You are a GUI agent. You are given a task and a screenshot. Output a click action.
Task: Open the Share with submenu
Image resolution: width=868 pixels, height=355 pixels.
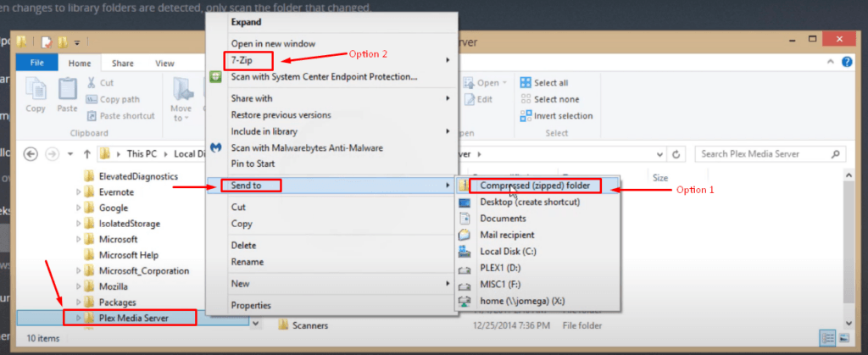pyautogui.click(x=331, y=98)
